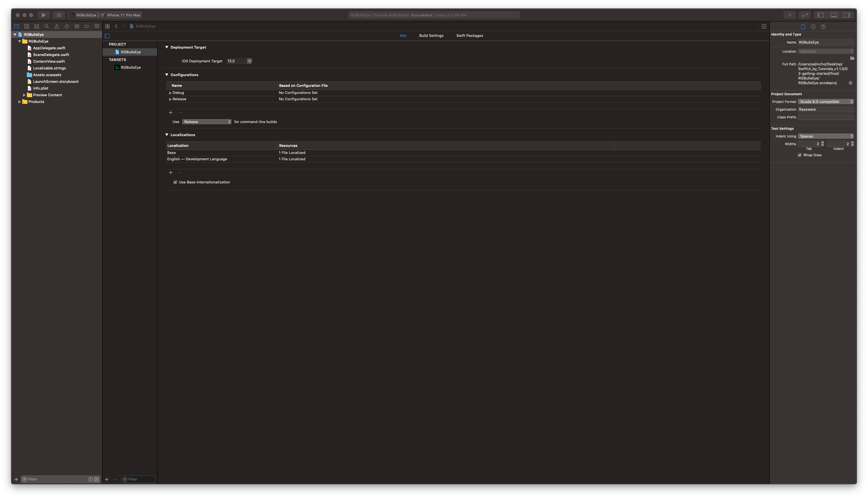
Task: Uncheck the Wrap lines checkbox
Action: click(800, 155)
